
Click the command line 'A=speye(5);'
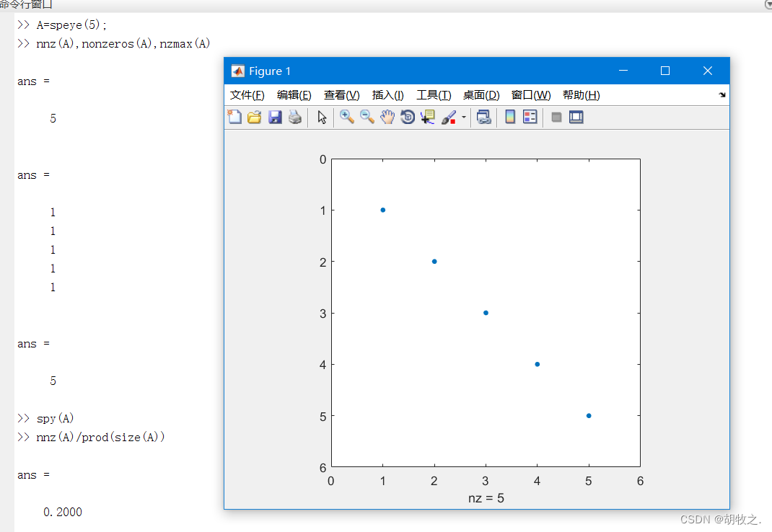click(x=71, y=25)
